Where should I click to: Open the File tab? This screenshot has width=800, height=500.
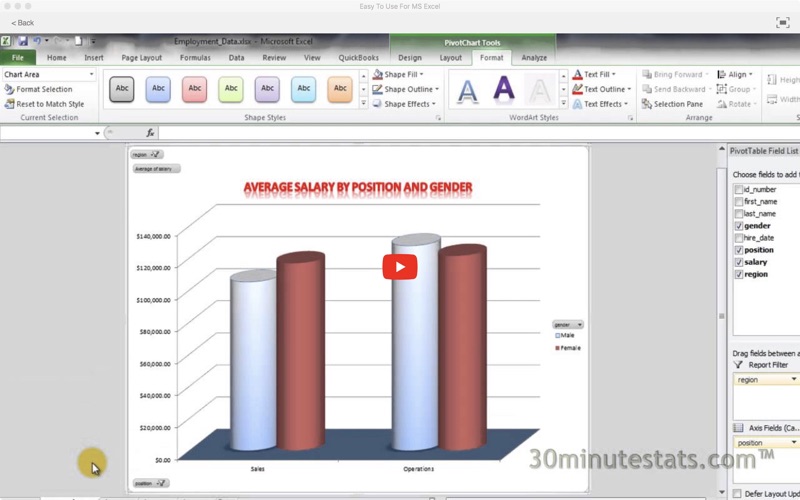point(18,58)
